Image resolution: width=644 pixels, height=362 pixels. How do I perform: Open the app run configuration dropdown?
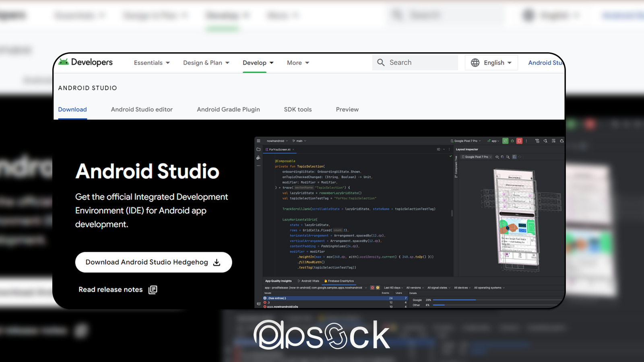click(x=493, y=141)
